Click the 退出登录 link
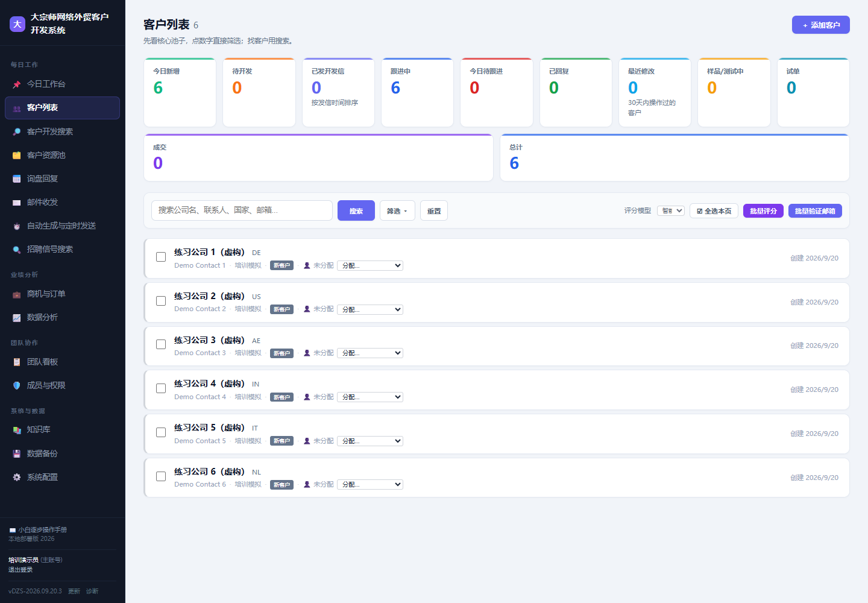The width and height of the screenshot is (868, 603). coord(20,570)
